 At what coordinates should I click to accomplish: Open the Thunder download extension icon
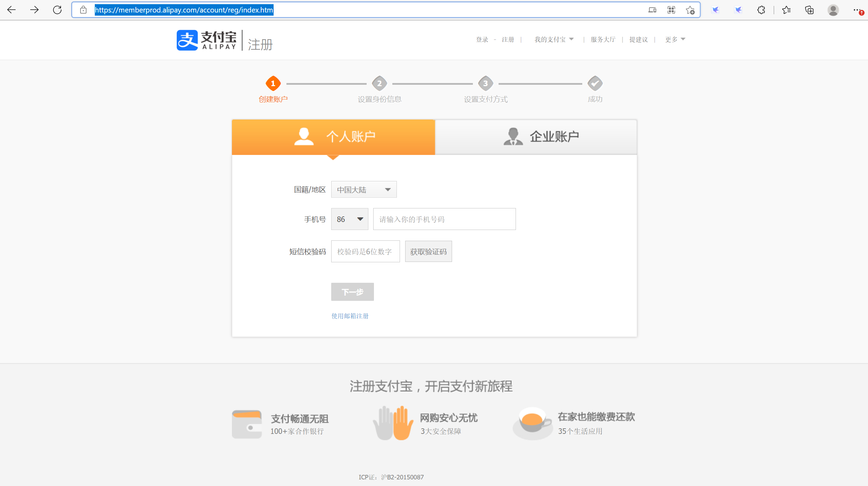pyautogui.click(x=716, y=10)
